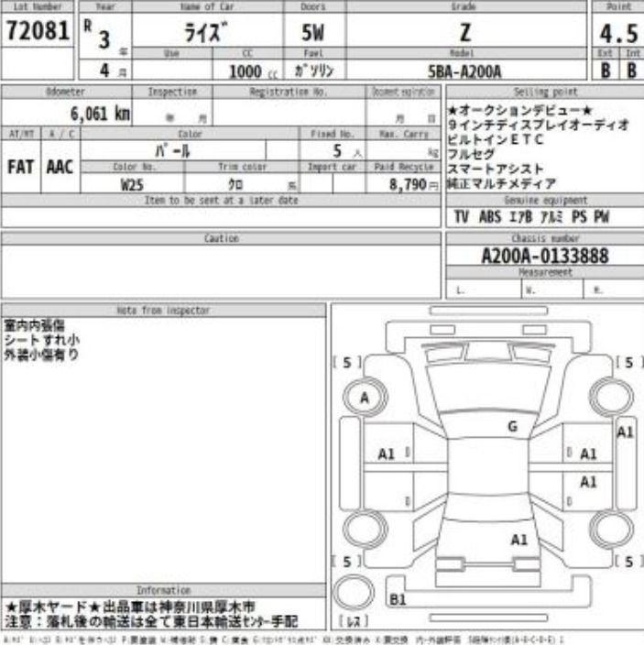Select the 注意：落札後の輸送 information line
This screenshot has width=644, height=645.
[x=151, y=621]
